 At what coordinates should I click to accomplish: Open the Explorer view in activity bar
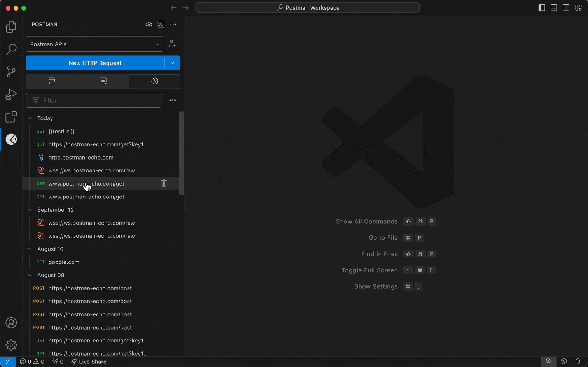click(11, 27)
